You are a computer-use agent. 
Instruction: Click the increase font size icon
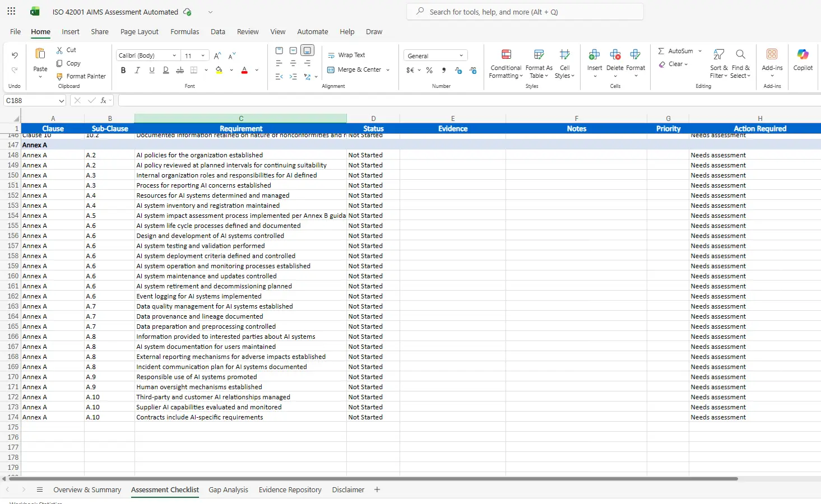[217, 55]
